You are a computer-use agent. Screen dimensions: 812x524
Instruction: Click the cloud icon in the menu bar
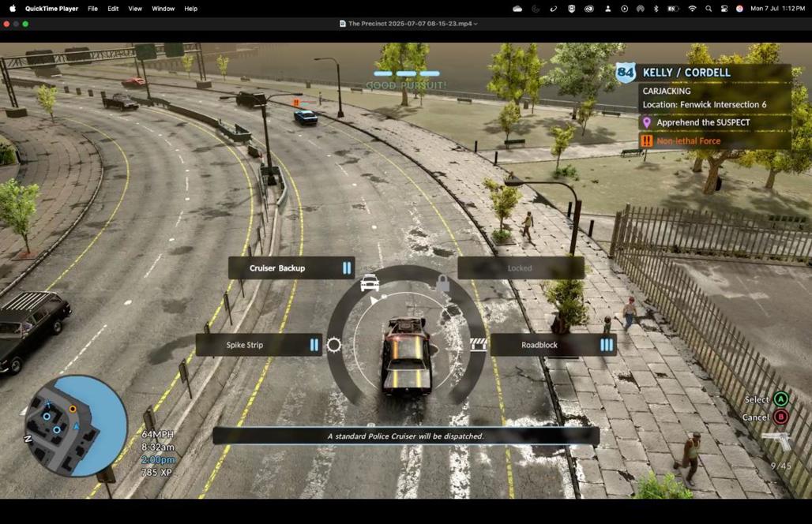tap(517, 8)
